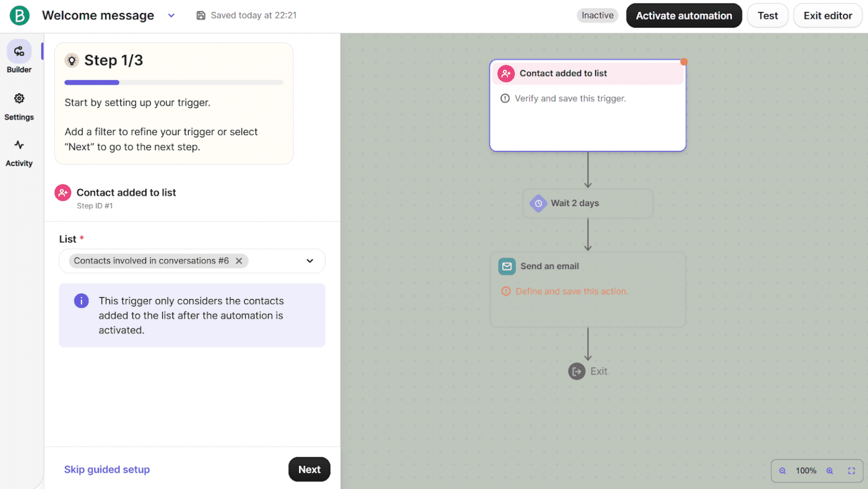Expand the Welcome message name dropdown
This screenshot has height=489, width=868.
[x=171, y=16]
